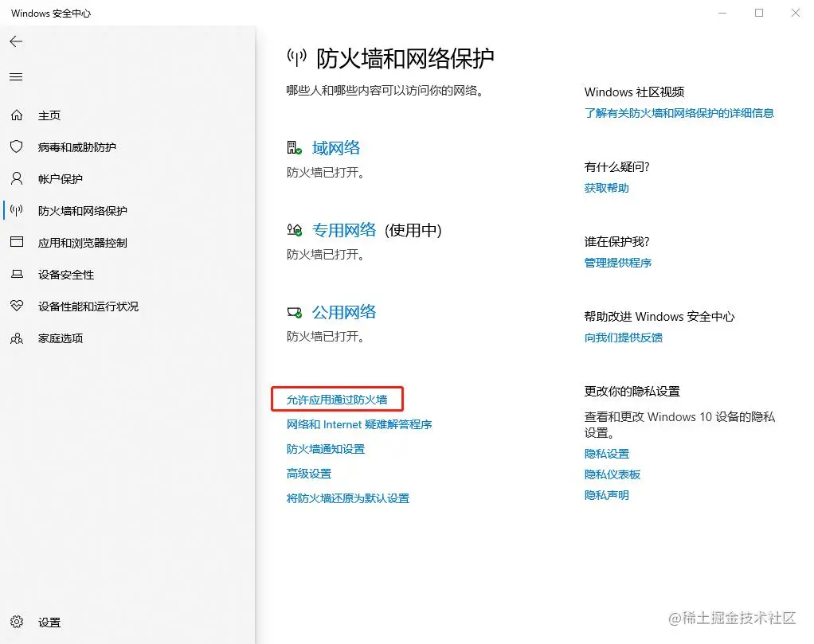Open 专用网络 firewall settings

pos(343,230)
